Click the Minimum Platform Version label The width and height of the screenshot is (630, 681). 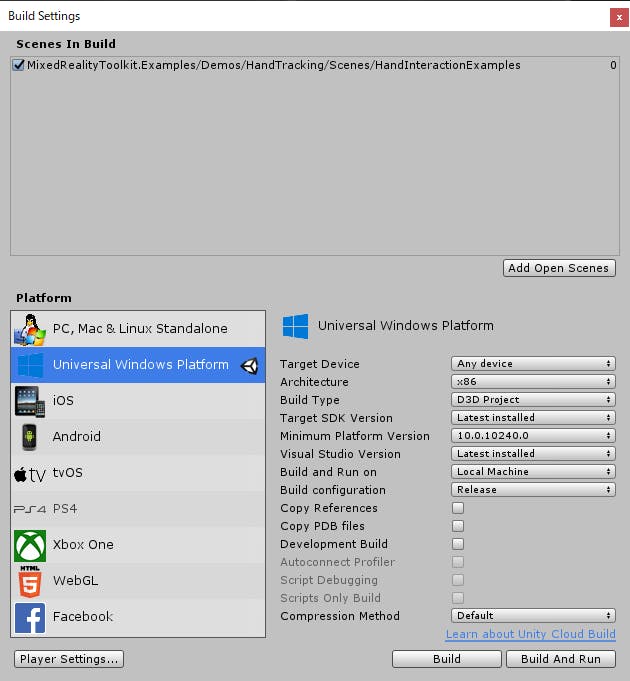click(355, 436)
